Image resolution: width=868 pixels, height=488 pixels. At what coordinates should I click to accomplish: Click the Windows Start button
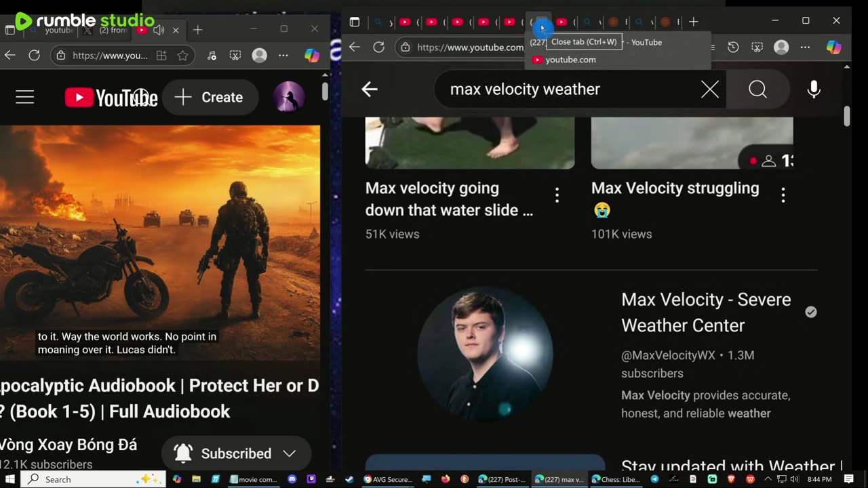click(x=9, y=479)
